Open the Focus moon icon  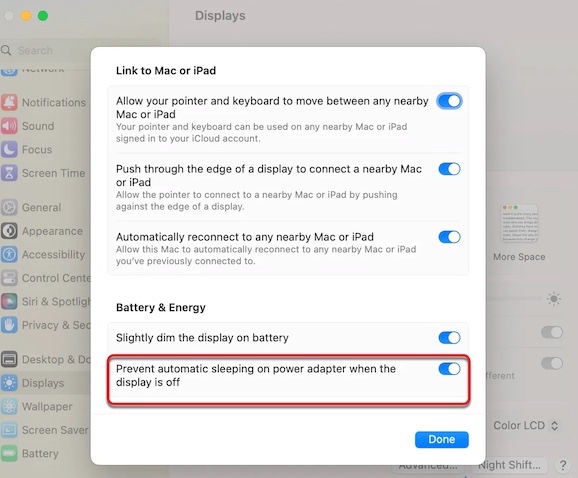9,150
